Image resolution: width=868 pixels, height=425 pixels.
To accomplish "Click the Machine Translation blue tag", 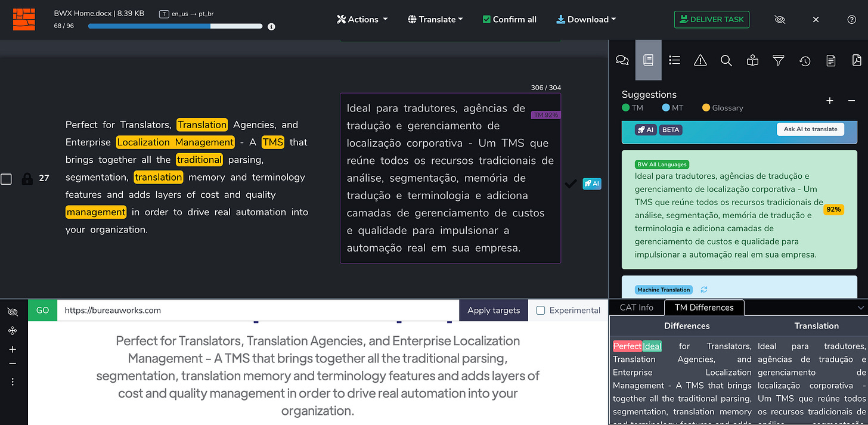I will pyautogui.click(x=664, y=290).
